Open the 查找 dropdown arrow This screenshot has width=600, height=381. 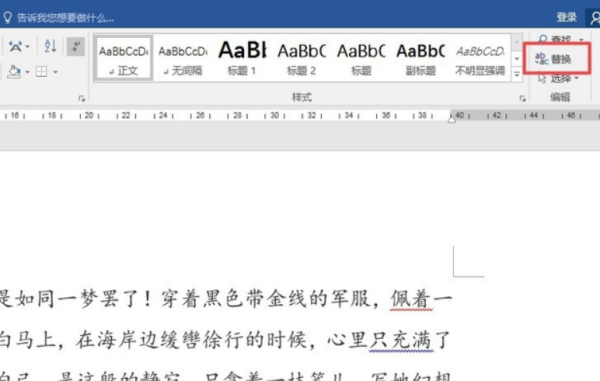point(581,39)
